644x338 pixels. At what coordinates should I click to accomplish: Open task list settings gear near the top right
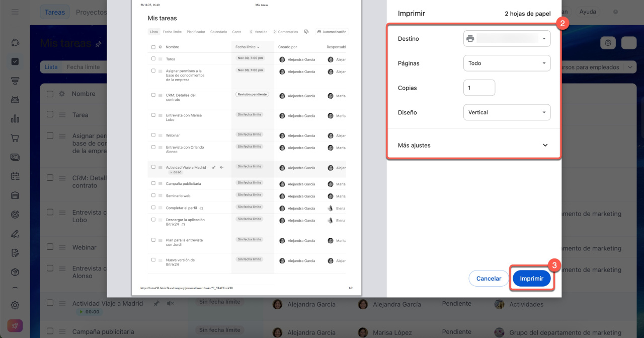[x=608, y=43]
